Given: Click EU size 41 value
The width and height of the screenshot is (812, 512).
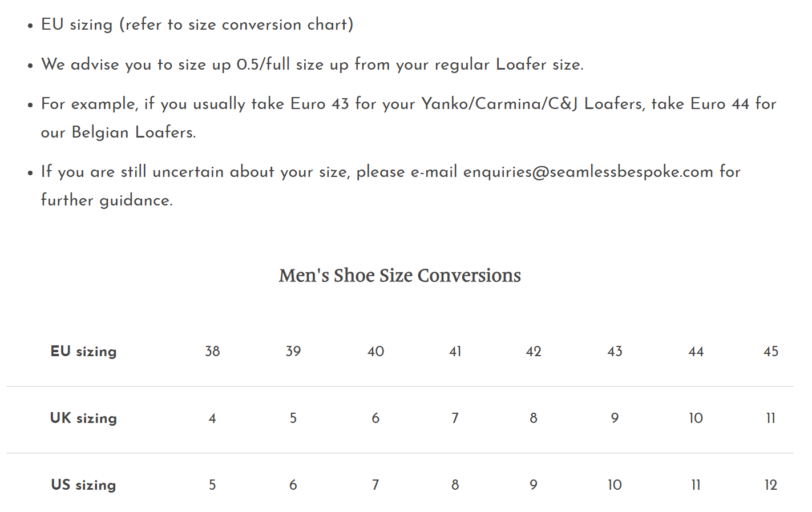Looking at the screenshot, I should pos(455,352).
